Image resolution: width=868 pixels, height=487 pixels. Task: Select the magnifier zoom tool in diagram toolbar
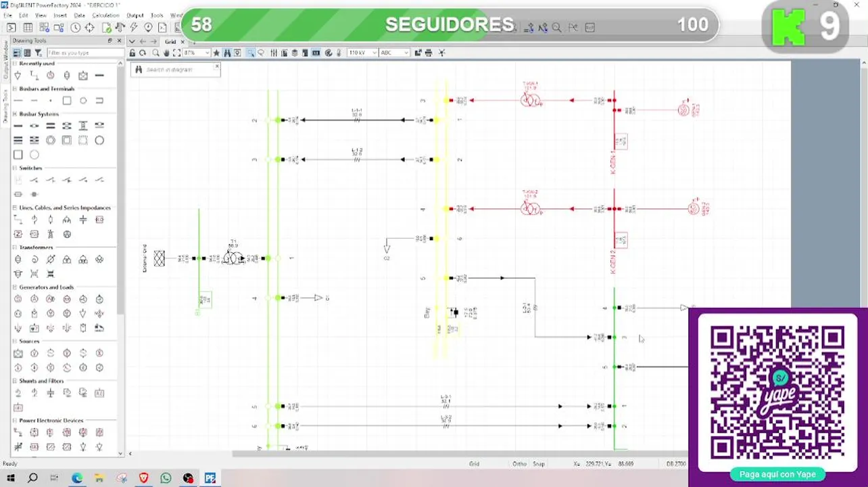(155, 53)
